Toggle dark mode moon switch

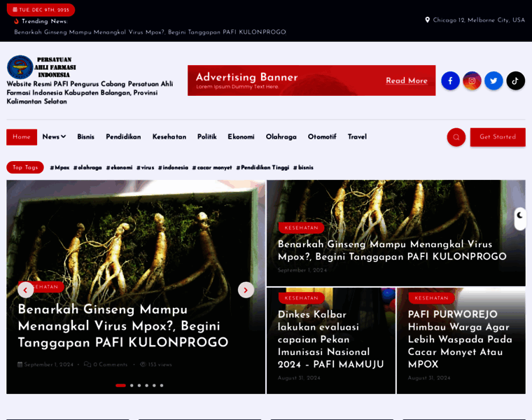pos(520,219)
